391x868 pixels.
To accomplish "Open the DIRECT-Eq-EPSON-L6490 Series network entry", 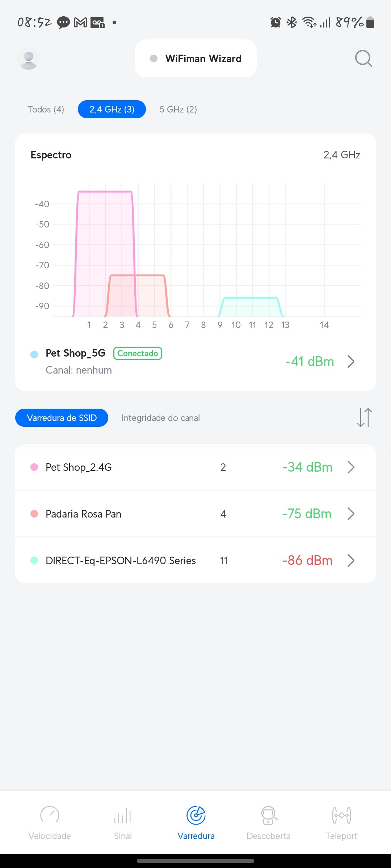I will tap(121, 560).
